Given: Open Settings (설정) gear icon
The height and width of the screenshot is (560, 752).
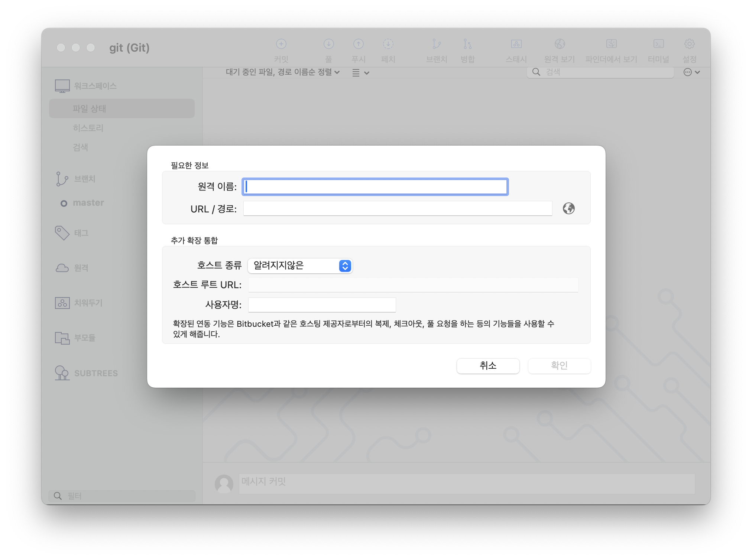Looking at the screenshot, I should (x=689, y=44).
